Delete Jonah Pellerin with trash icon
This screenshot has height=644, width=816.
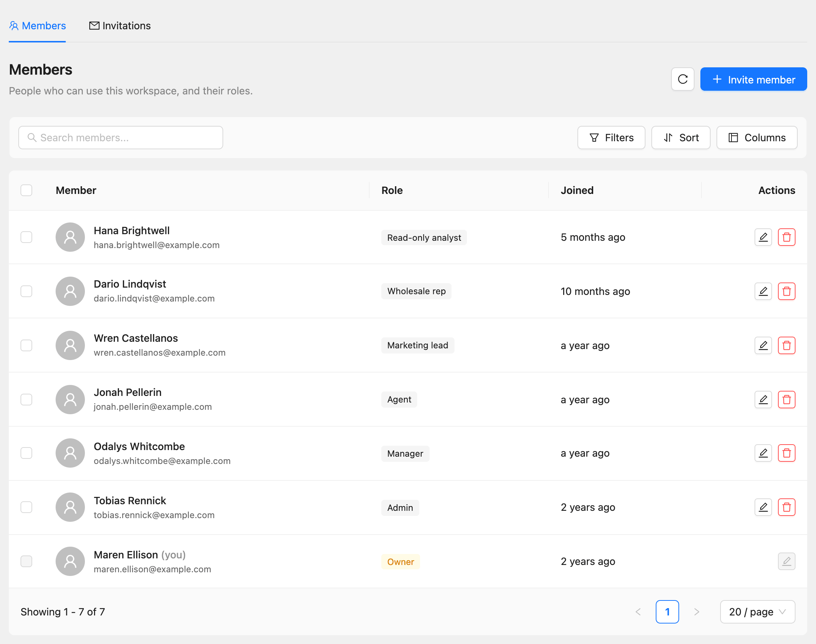[x=787, y=399]
